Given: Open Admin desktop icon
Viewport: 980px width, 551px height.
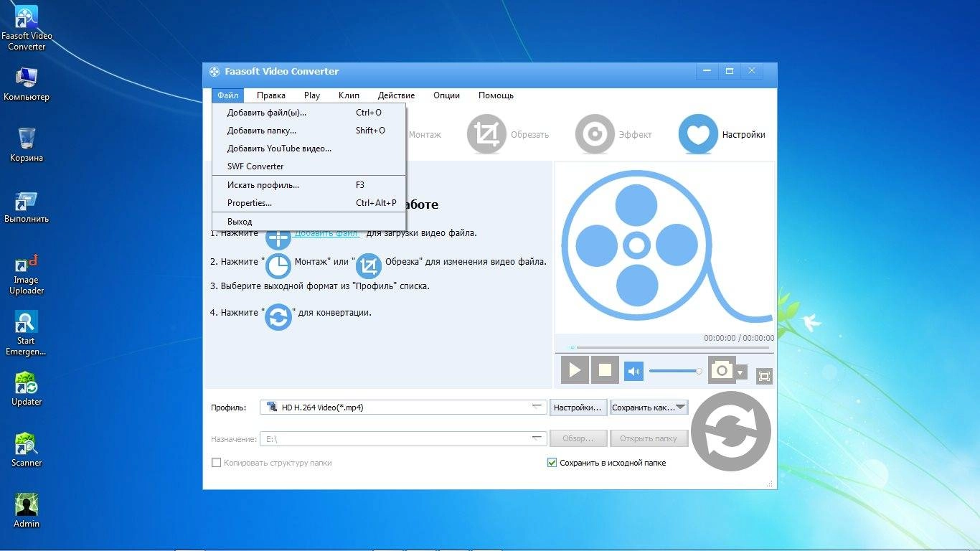Looking at the screenshot, I should (x=27, y=511).
